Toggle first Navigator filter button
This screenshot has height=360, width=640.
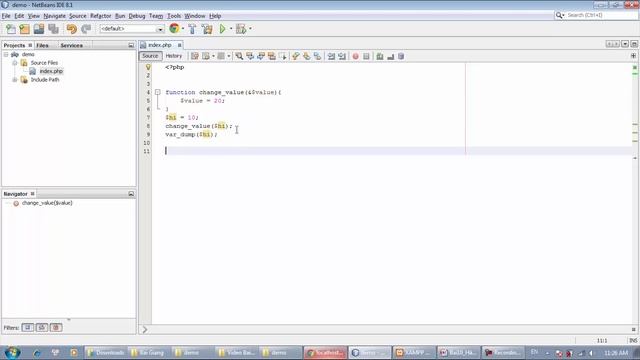coord(28,327)
